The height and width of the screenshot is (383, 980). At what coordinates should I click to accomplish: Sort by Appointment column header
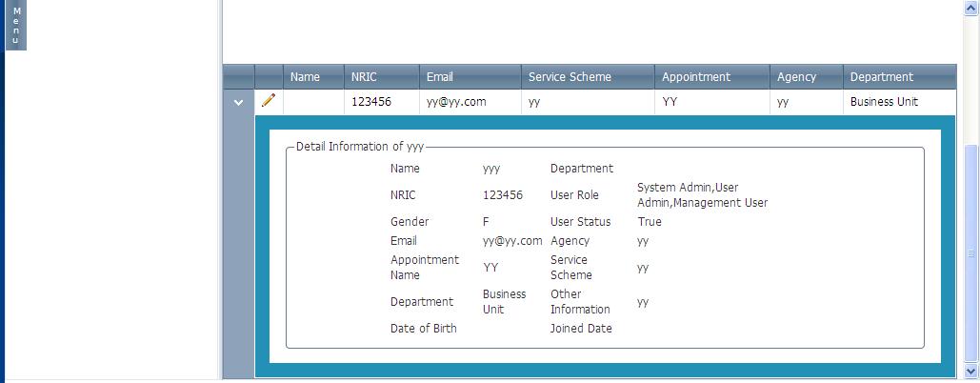point(696,77)
